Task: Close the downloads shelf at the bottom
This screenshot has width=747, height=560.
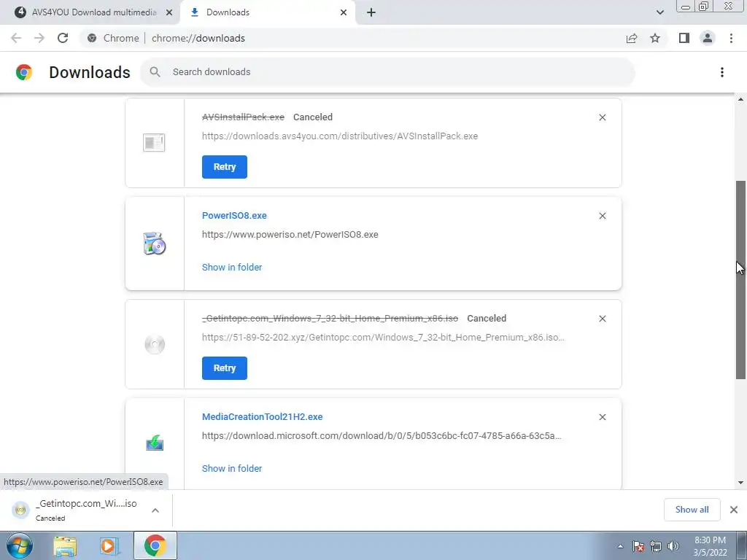Action: click(734, 510)
